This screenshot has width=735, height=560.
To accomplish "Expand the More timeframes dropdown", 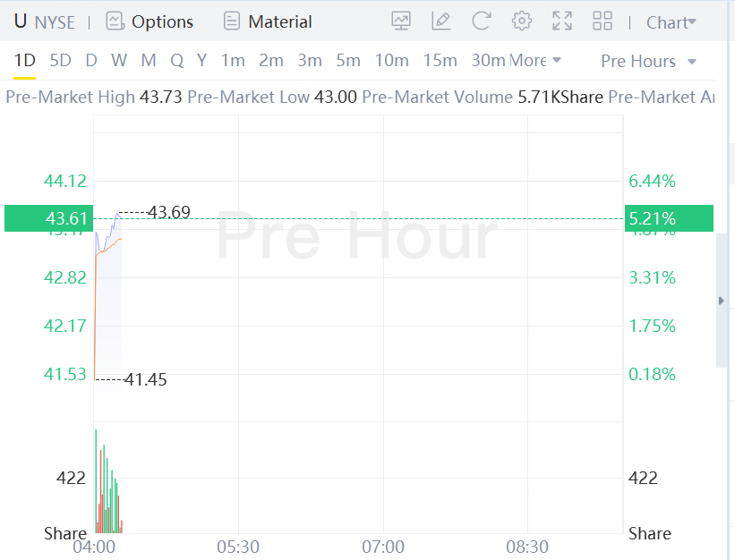I will 535,61.
